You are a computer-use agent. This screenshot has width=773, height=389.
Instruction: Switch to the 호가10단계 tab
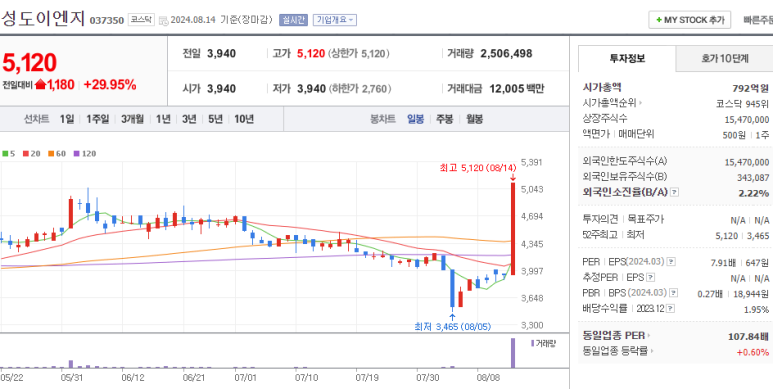point(725,59)
